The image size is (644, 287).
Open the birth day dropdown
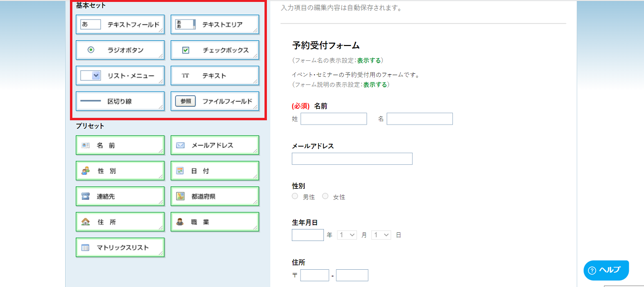click(x=381, y=235)
